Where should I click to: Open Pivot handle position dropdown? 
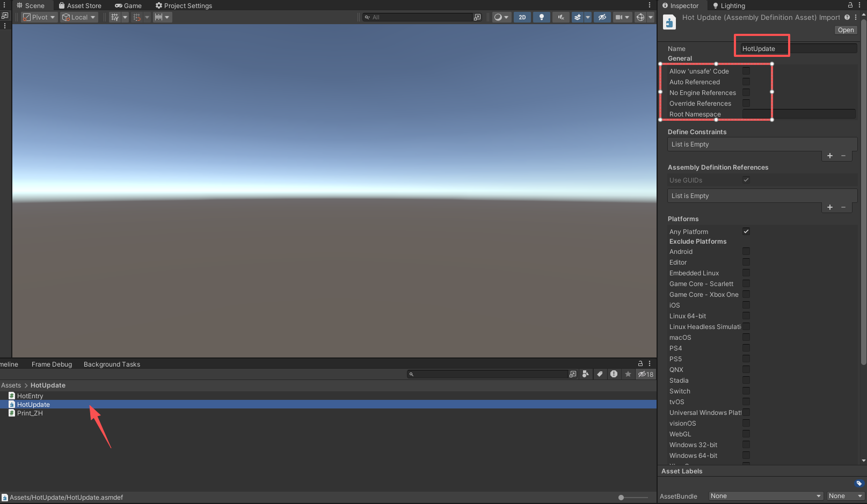(39, 17)
